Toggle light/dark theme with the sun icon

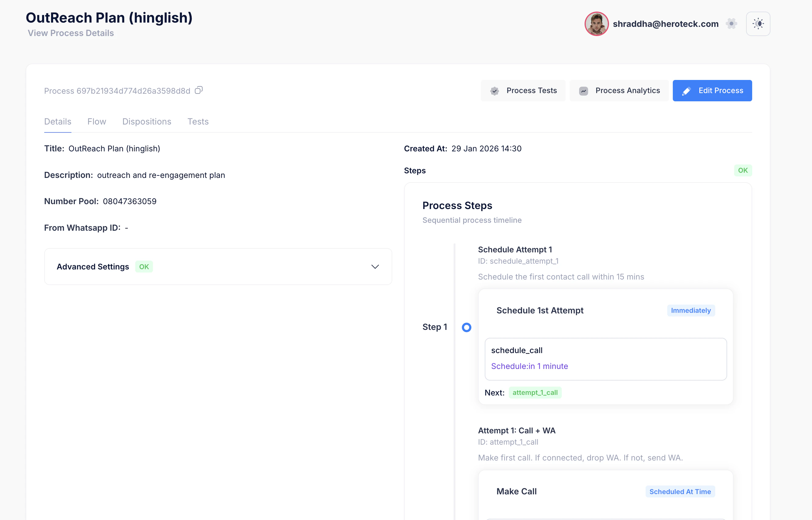(758, 23)
